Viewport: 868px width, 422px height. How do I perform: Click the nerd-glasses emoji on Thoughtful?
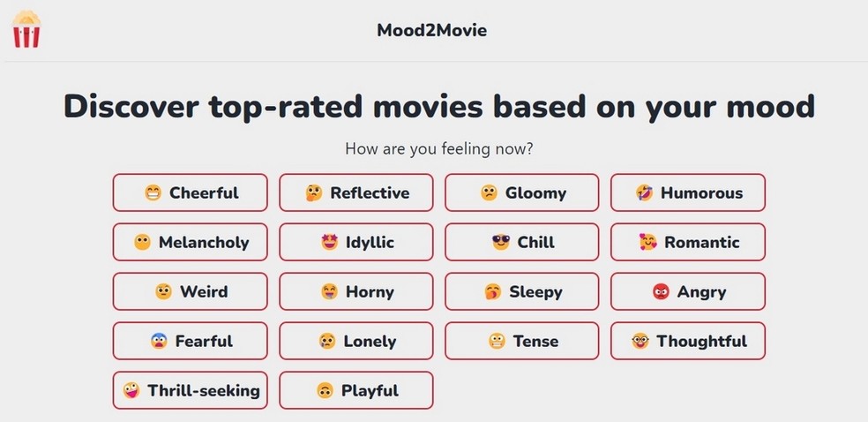pyautogui.click(x=640, y=341)
